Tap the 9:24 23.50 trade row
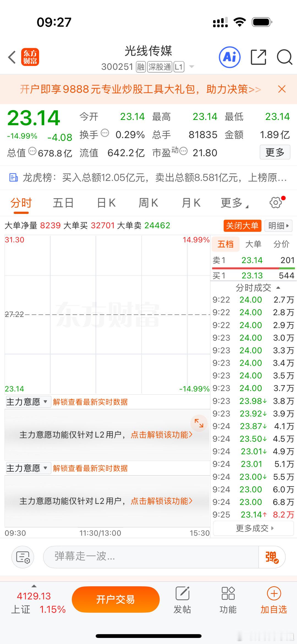The height and width of the screenshot is (644, 297). (253, 439)
